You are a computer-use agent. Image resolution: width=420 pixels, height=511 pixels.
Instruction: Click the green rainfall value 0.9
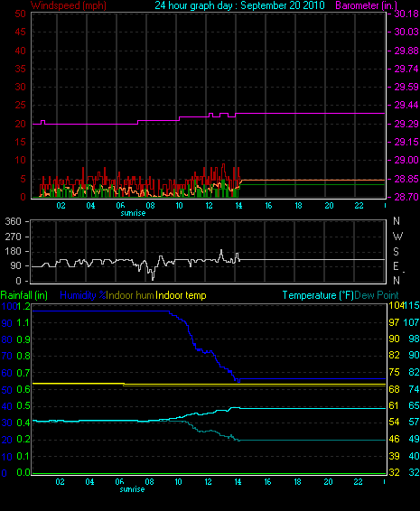click(x=23, y=339)
